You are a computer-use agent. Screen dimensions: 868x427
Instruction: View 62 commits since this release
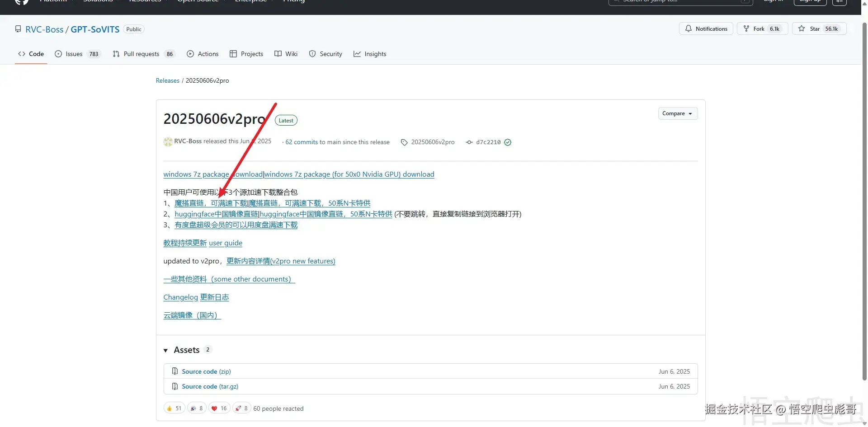click(x=302, y=142)
